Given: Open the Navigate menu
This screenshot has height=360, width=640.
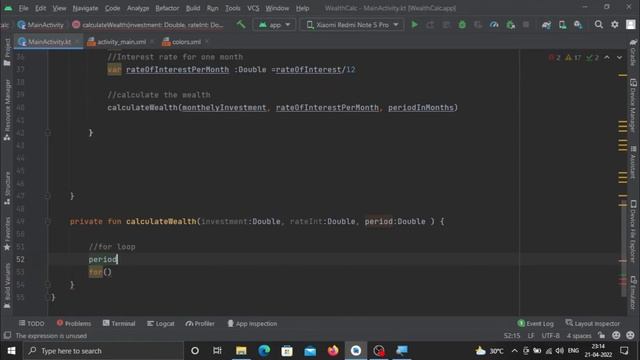Looking at the screenshot, I should coord(85,8).
